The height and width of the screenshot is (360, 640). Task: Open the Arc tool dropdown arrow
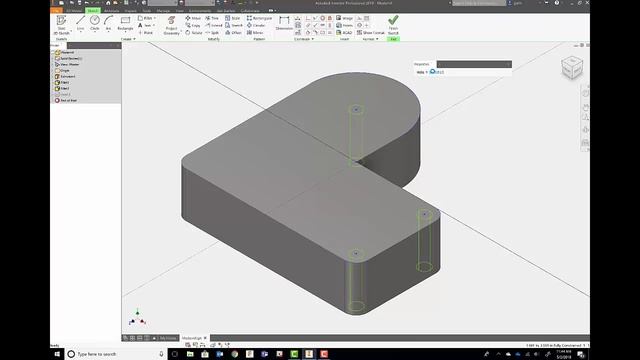pyautogui.click(x=108, y=32)
